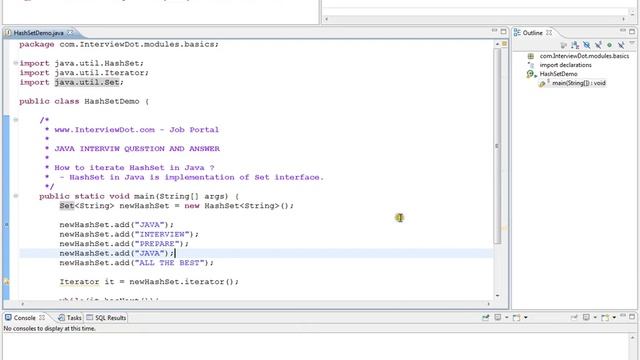Open Display Selected Console dropdown in left-hand group
Screen dimensions: 640x360
pos(507,317)
